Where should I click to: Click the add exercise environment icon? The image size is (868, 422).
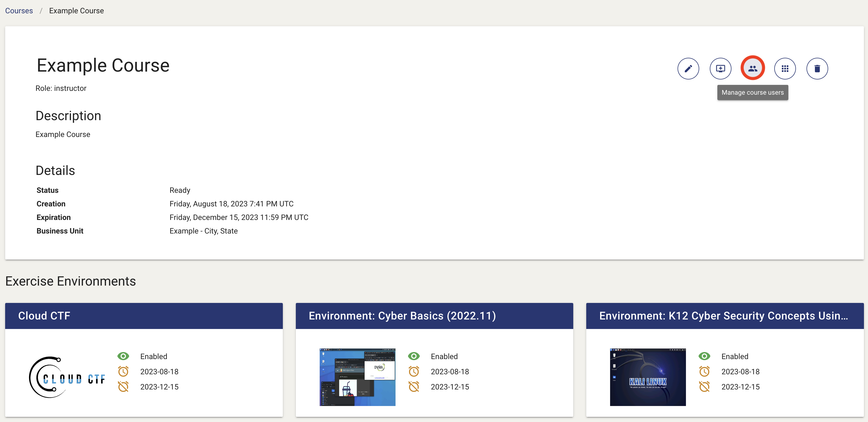(720, 68)
